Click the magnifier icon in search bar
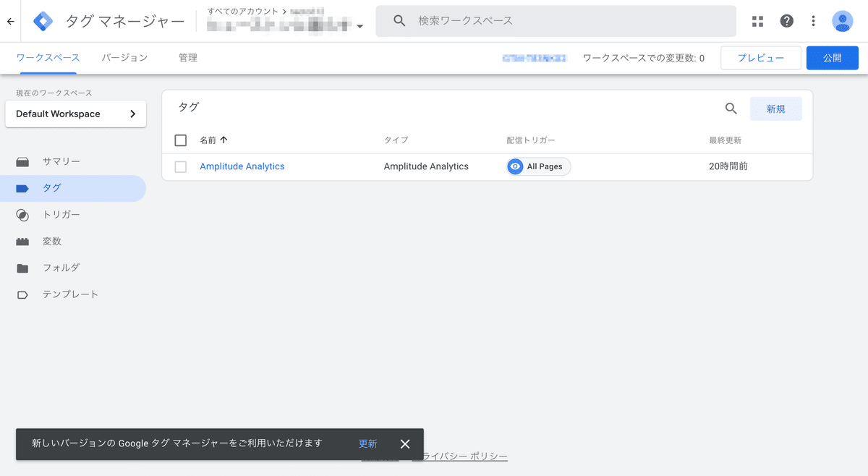 pos(399,21)
